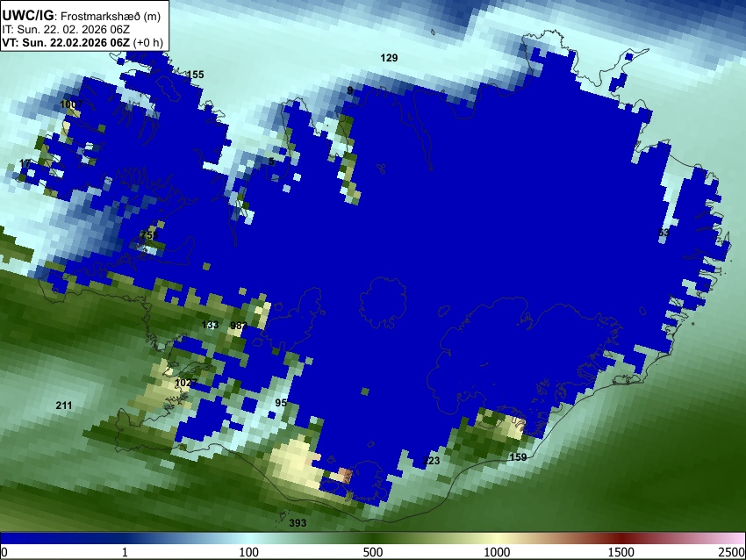Click the '223' value label on map
Image resolution: width=746 pixels, height=560 pixels.
click(431, 461)
